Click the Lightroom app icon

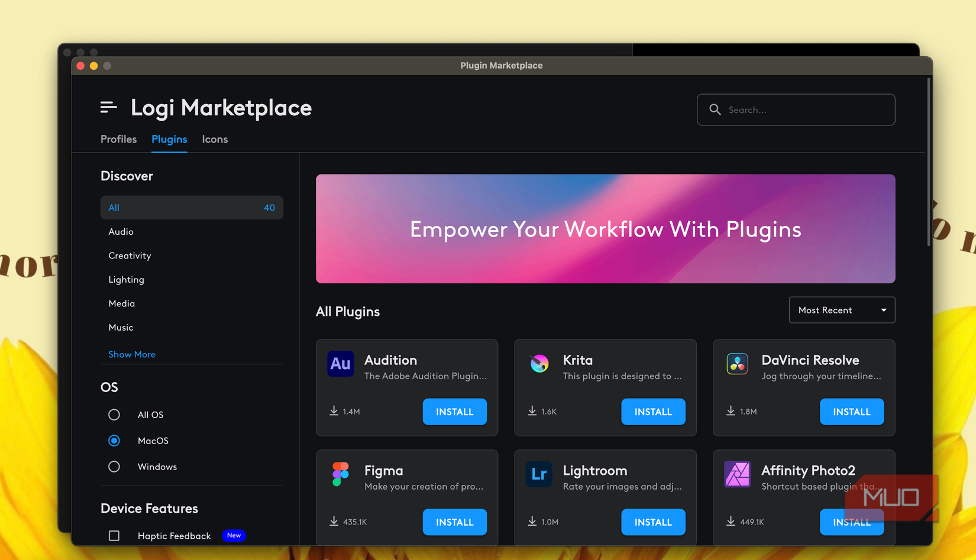click(x=539, y=474)
